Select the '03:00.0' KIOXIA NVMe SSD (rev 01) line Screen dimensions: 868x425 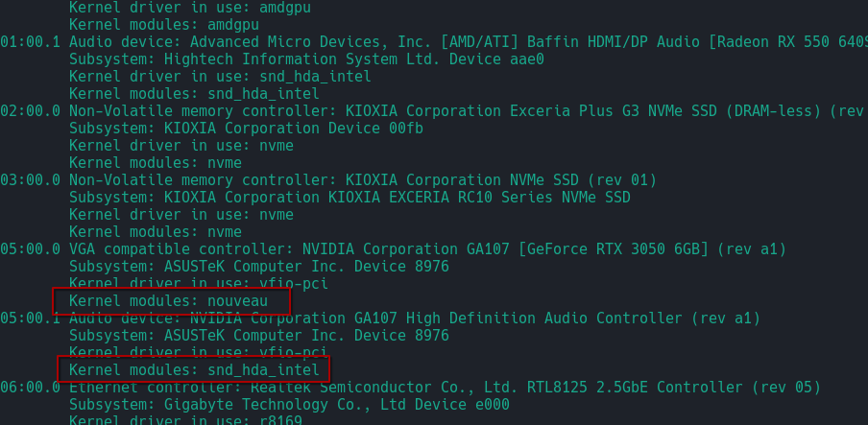pyautogui.click(x=328, y=179)
